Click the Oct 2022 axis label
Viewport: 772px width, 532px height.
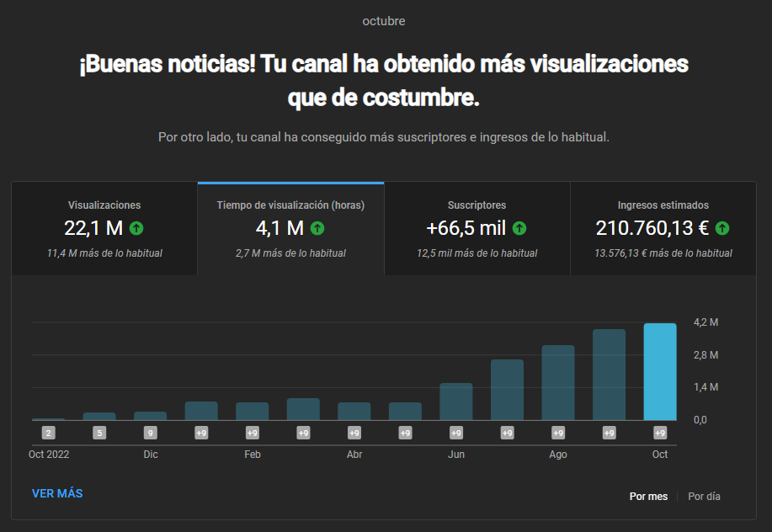click(49, 455)
